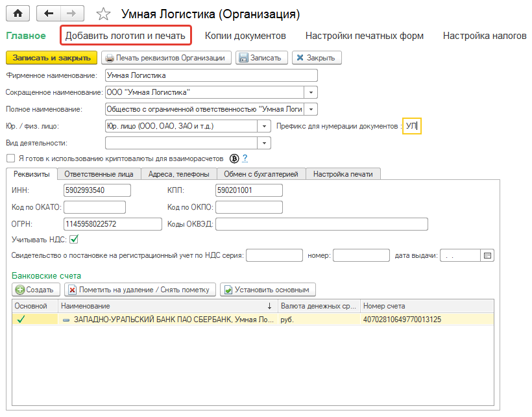532x417 pixels.
Task: Open Главное section
Action: pyautogui.click(x=26, y=36)
